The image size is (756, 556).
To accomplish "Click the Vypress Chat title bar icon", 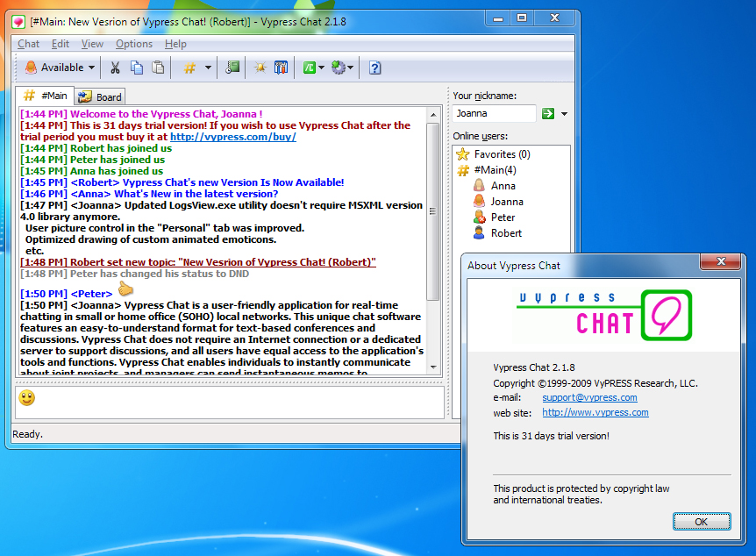I will pos(18,22).
